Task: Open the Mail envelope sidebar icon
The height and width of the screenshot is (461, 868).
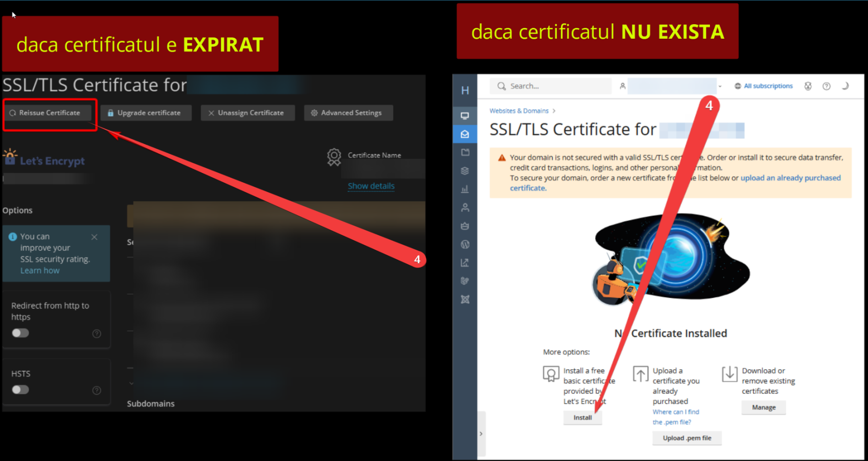Action: (x=465, y=134)
